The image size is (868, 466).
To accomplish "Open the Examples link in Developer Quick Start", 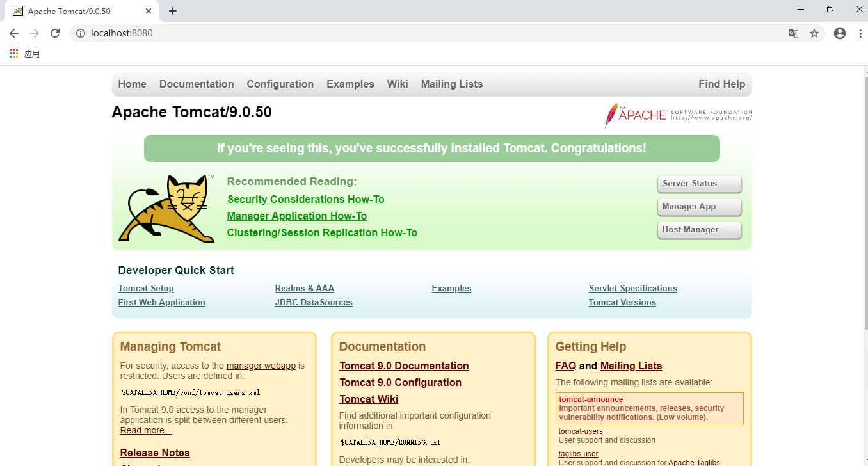I will click(452, 288).
